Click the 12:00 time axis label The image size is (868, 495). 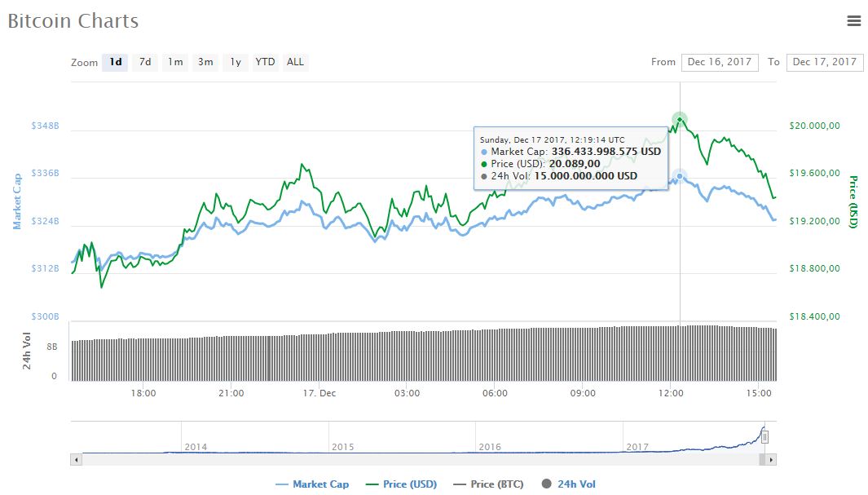(x=671, y=393)
